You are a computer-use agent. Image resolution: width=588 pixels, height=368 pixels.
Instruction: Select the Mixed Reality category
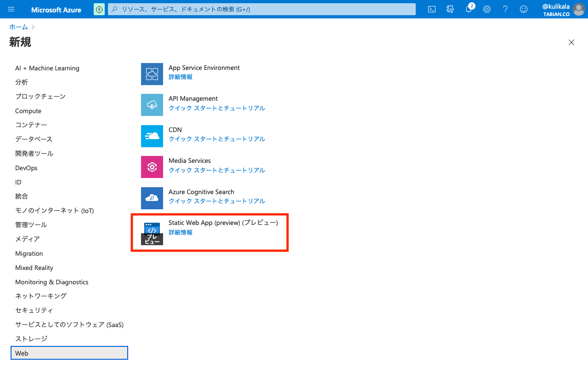click(x=34, y=268)
